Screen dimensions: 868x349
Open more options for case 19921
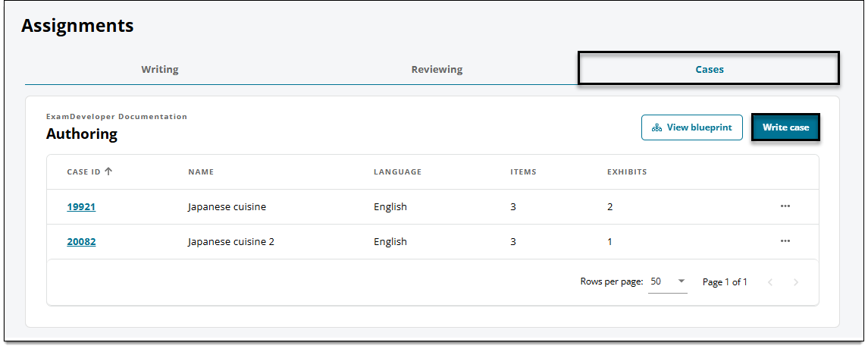785,206
